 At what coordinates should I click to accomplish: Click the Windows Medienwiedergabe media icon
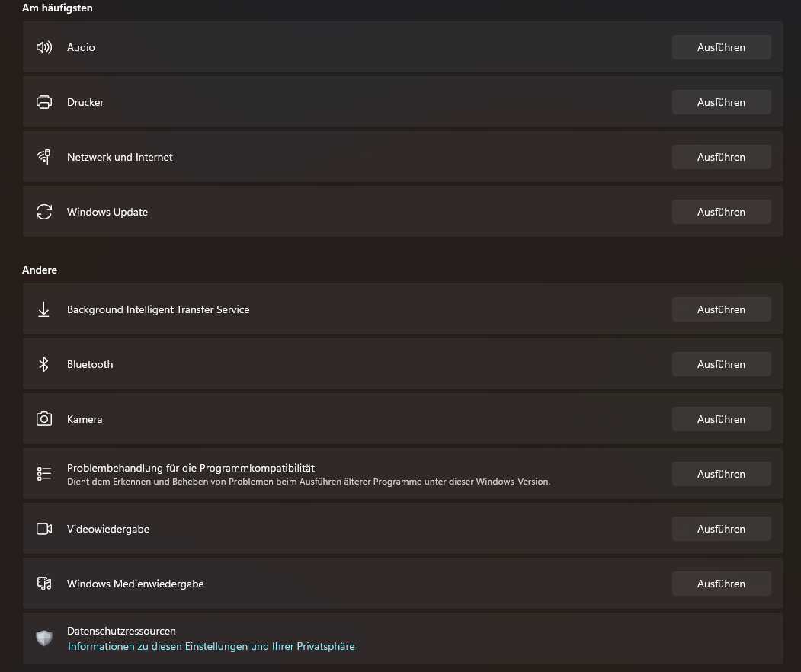coord(44,584)
